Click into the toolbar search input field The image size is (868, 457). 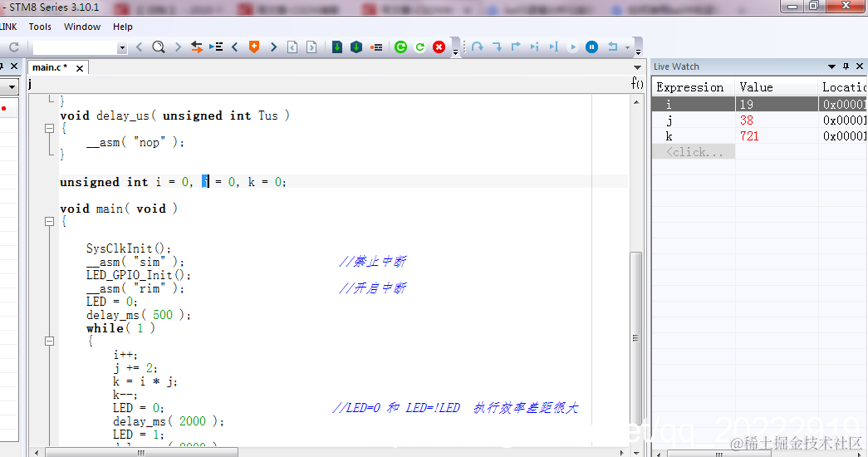point(76,48)
